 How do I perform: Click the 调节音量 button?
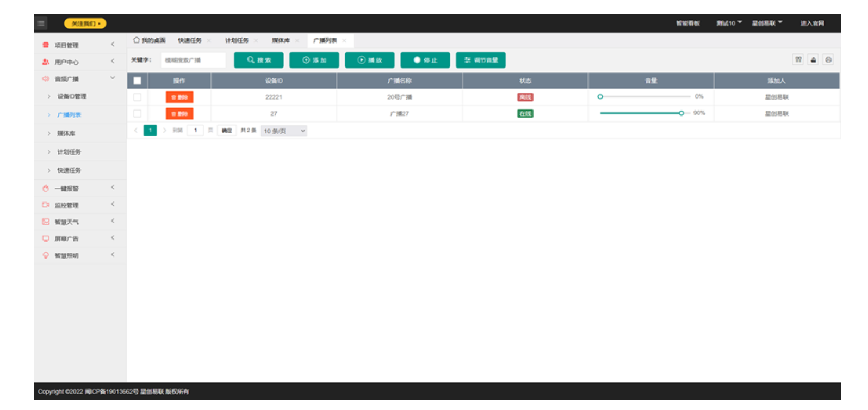[481, 60]
